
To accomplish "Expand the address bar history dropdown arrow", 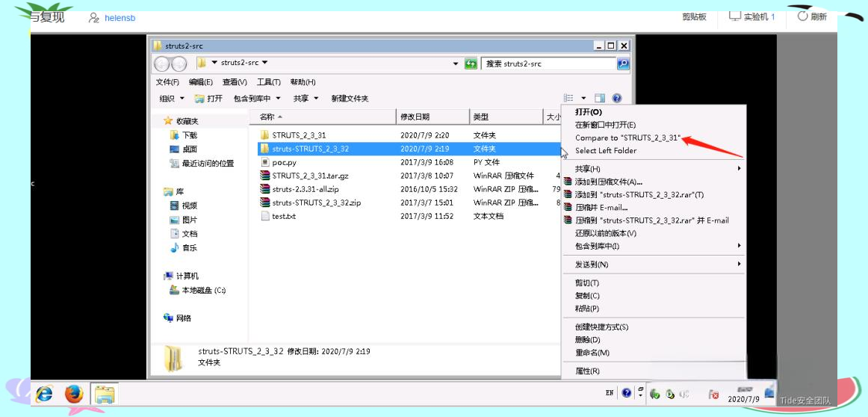I will tap(456, 64).
